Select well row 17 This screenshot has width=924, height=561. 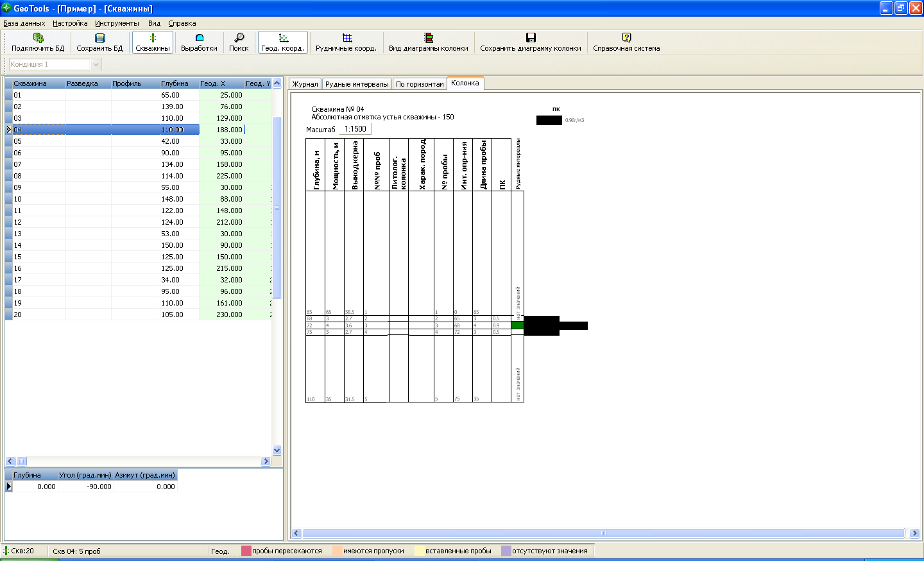[138, 280]
